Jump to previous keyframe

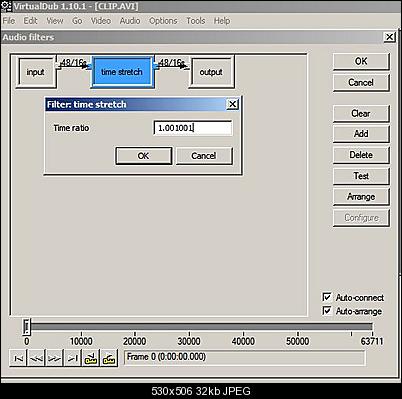click(x=36, y=358)
